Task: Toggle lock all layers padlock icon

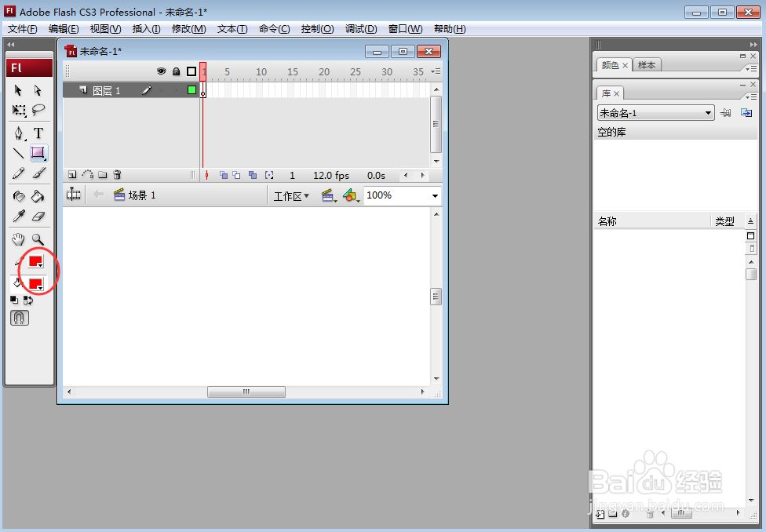Action: 177,71
